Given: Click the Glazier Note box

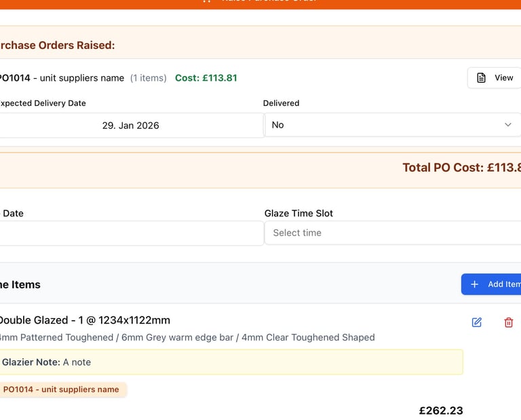Looking at the screenshot, I should 229,362.
